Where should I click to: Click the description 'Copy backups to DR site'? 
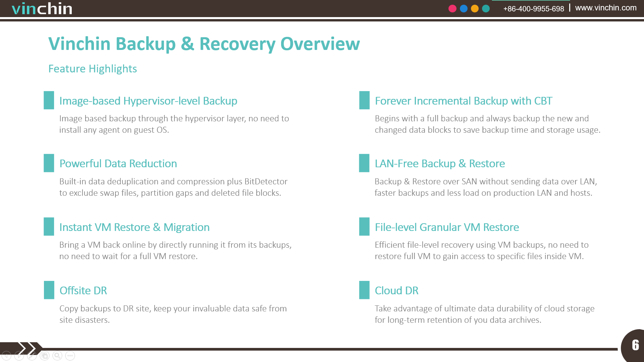coord(173,314)
